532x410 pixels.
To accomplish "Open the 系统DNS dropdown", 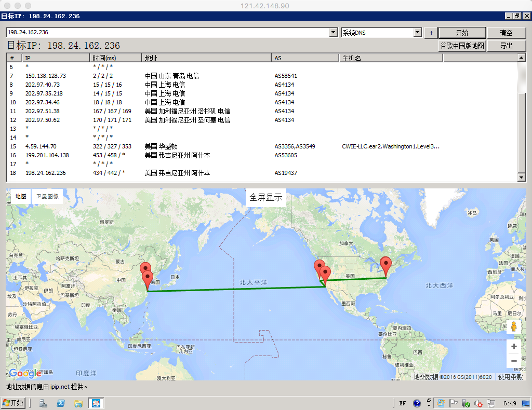I will pyautogui.click(x=417, y=33).
